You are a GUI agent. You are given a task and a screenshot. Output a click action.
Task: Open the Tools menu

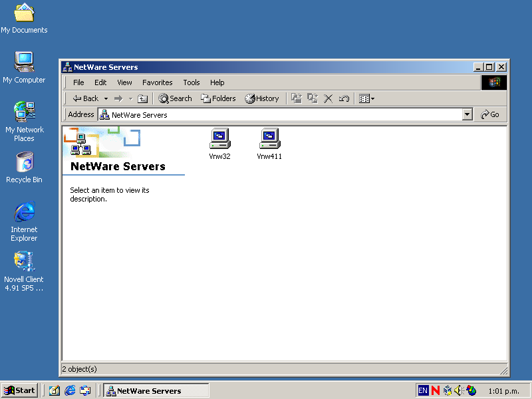pos(192,82)
